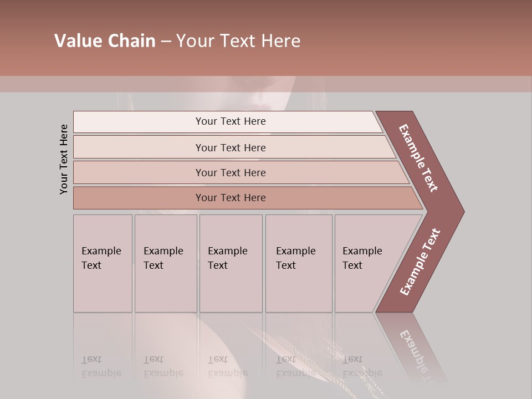Image resolution: width=532 pixels, height=399 pixels.
Task: Click the third "Example Text" box
Action: [x=230, y=263]
